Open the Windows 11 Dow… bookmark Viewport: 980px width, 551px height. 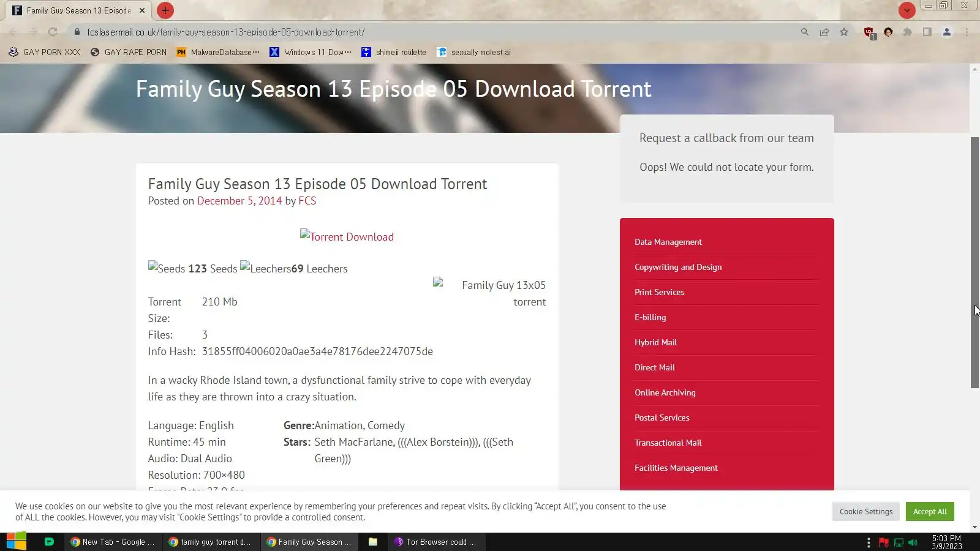311,52
